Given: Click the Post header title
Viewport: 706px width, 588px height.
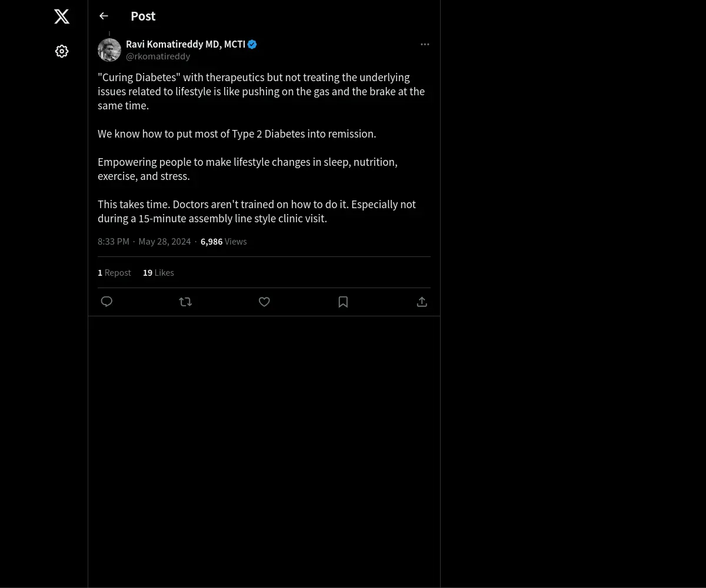Looking at the screenshot, I should point(143,16).
